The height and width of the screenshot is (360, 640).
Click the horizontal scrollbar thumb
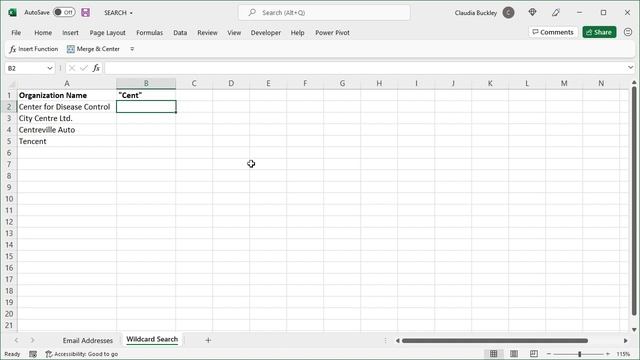(495, 340)
